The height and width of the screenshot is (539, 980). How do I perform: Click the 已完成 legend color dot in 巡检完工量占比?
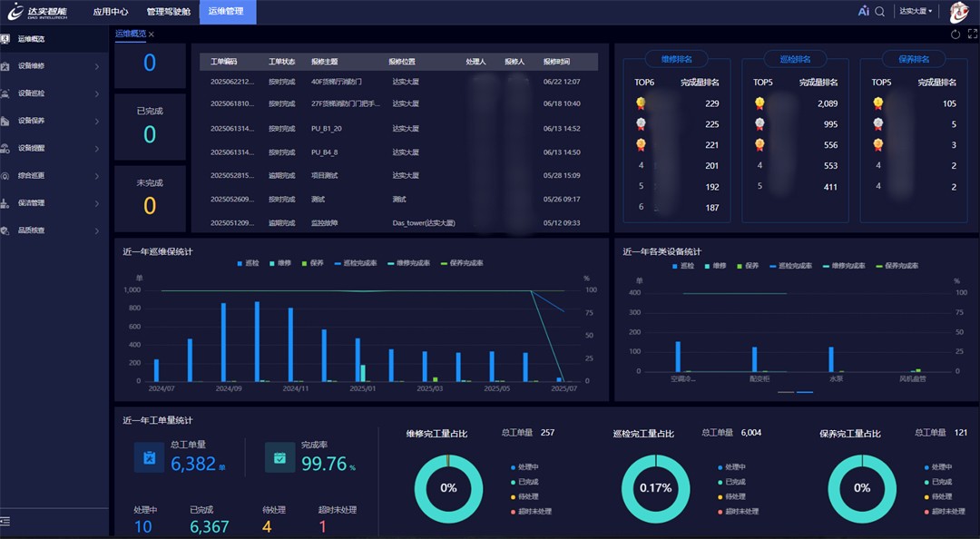(720, 482)
